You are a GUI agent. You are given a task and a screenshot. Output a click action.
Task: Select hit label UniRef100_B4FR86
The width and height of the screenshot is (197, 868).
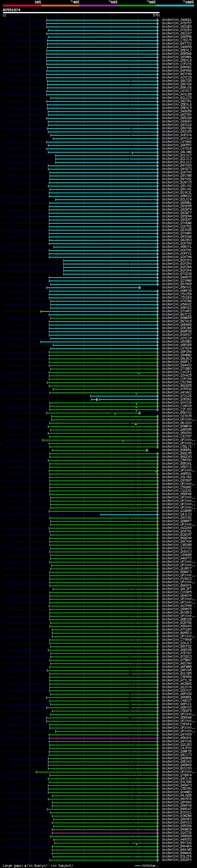176,71
